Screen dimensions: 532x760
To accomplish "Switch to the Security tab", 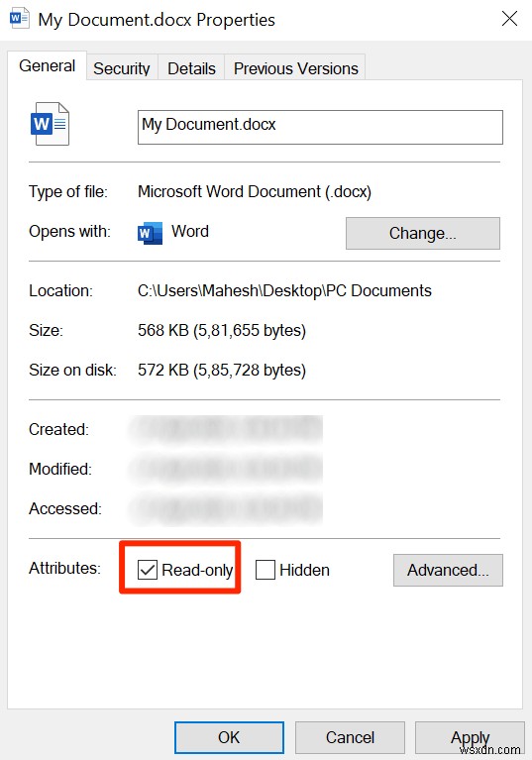I will pos(122,68).
